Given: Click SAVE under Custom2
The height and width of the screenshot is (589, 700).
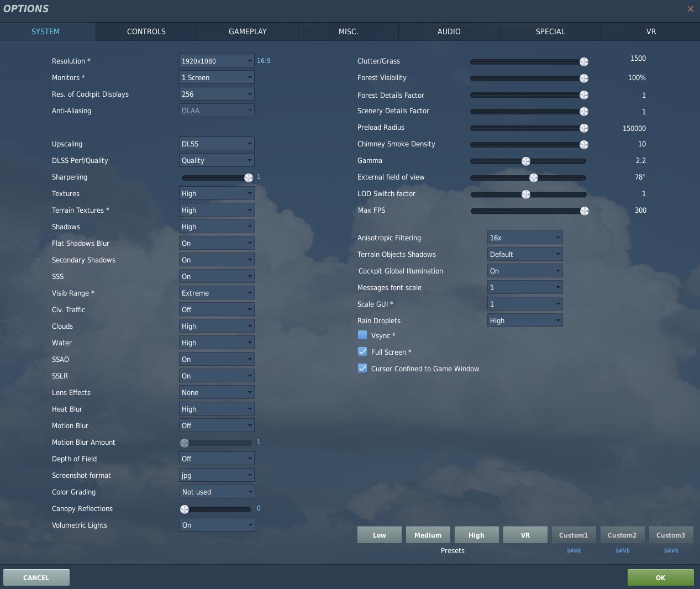Looking at the screenshot, I should point(623,550).
